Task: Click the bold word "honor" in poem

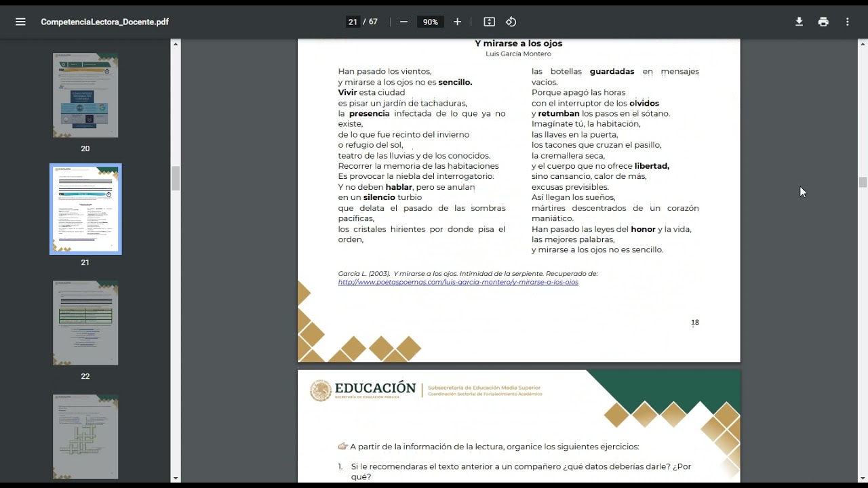Action: coord(643,229)
